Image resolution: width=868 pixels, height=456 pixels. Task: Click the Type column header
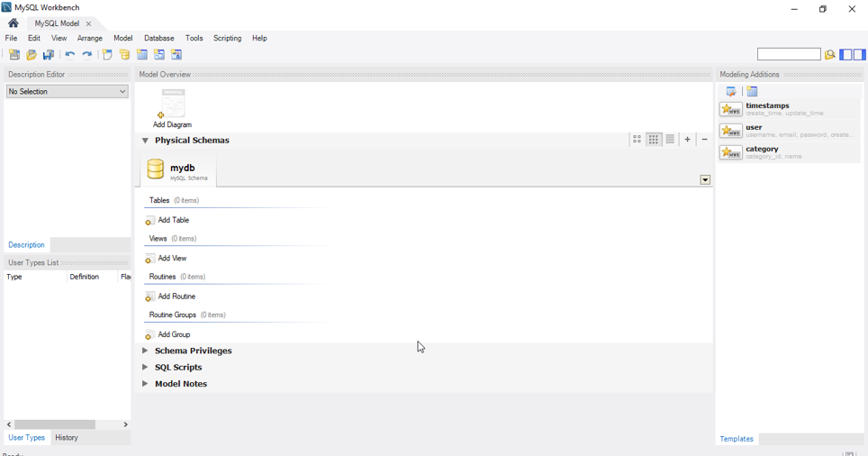35,277
